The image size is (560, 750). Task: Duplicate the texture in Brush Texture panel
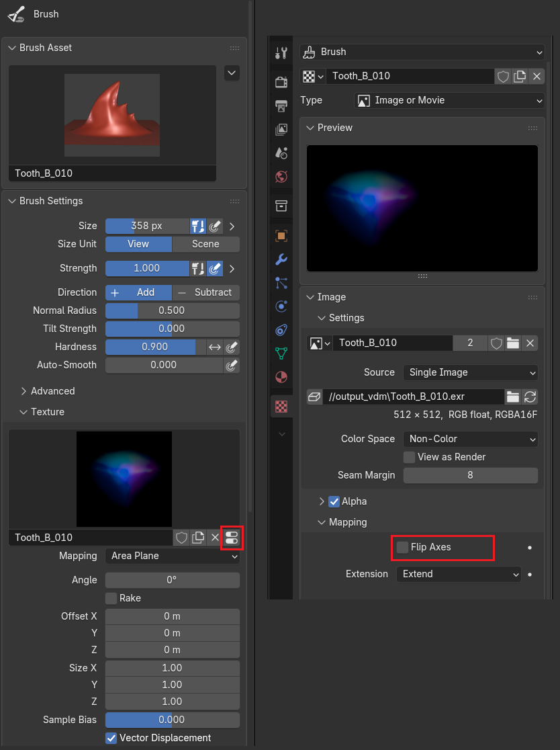[x=198, y=538]
